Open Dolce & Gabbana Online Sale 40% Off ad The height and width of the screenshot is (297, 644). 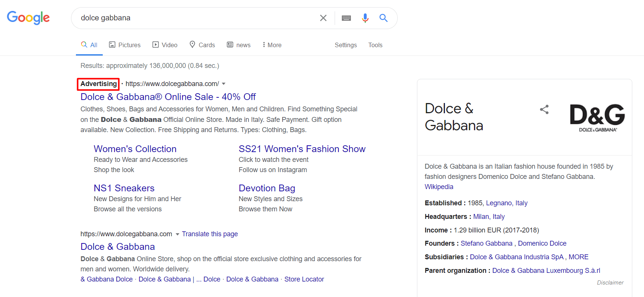click(168, 97)
